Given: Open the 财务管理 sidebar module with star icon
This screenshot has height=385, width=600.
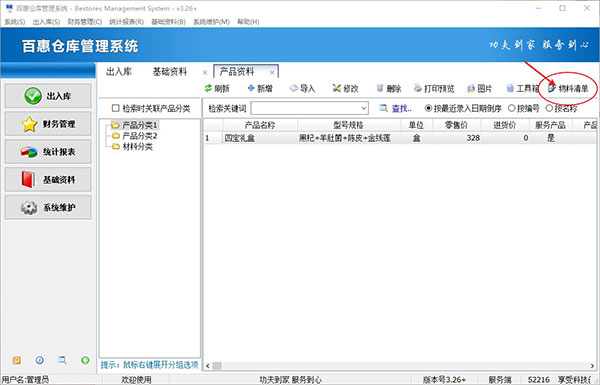Looking at the screenshot, I should [x=48, y=124].
